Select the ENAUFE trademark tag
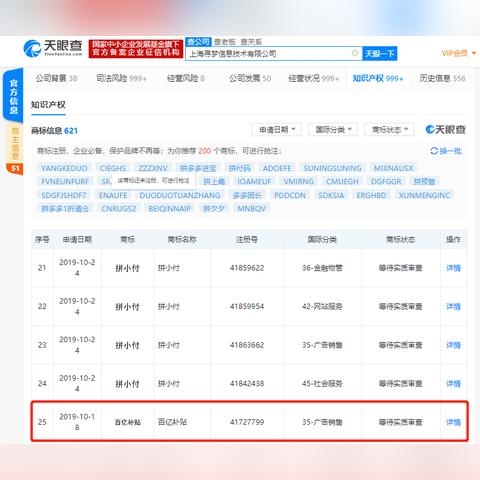Screen dimensions: 480x480 [113, 195]
